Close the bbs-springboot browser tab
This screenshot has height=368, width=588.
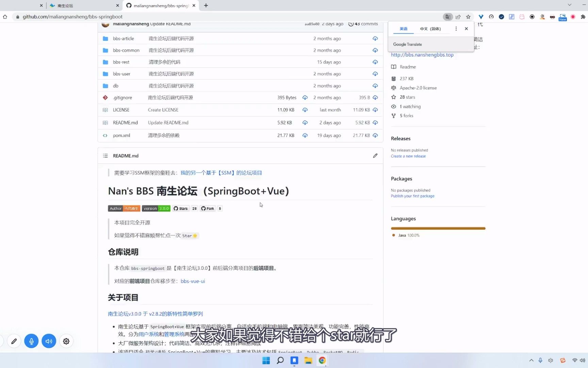[194, 5]
